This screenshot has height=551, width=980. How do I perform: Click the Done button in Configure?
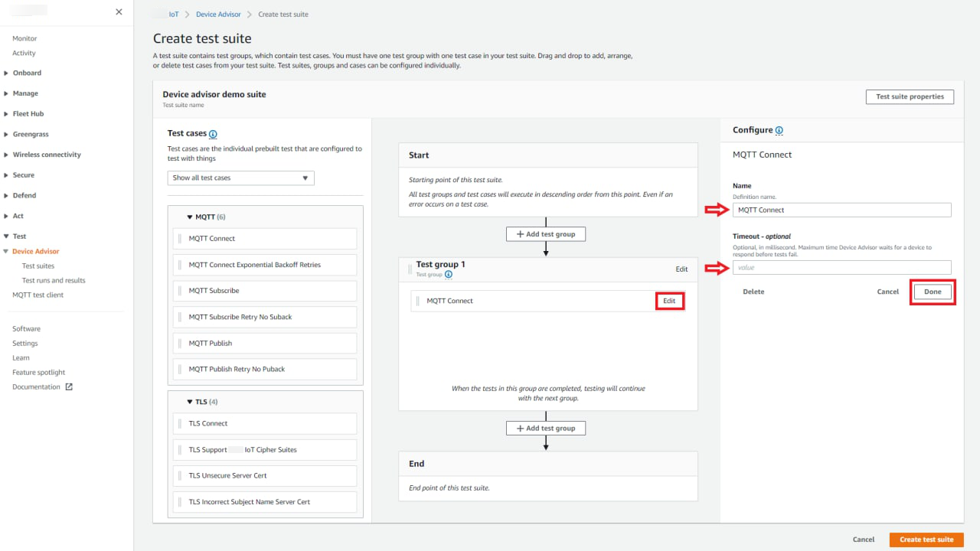pos(933,292)
